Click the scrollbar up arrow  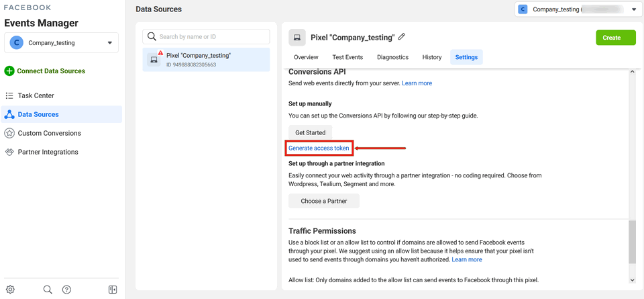tap(632, 73)
